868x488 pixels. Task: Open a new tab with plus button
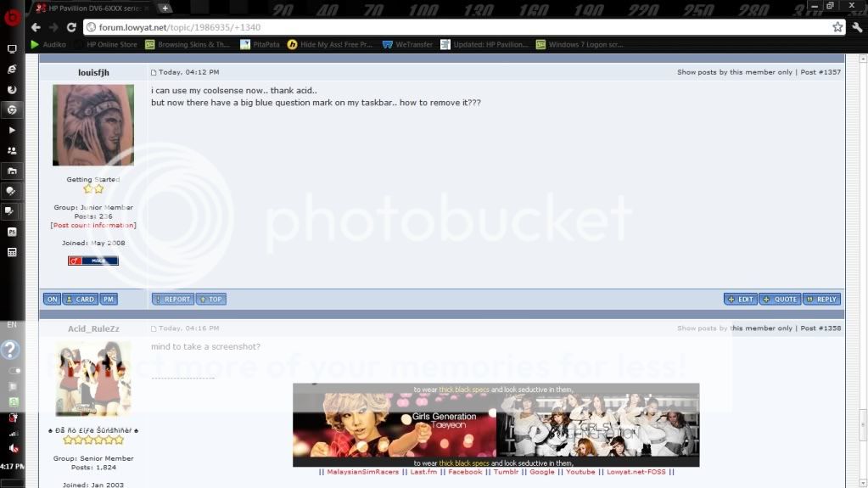click(165, 8)
